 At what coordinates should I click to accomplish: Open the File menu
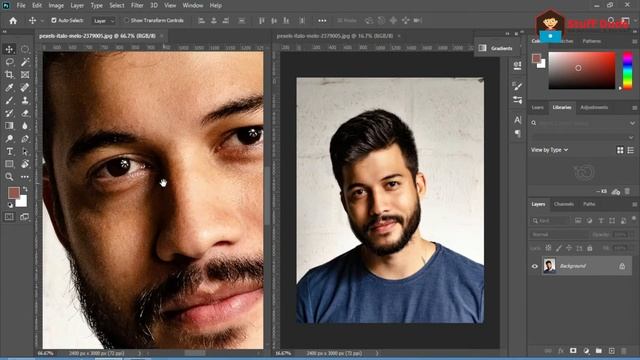coord(21,5)
